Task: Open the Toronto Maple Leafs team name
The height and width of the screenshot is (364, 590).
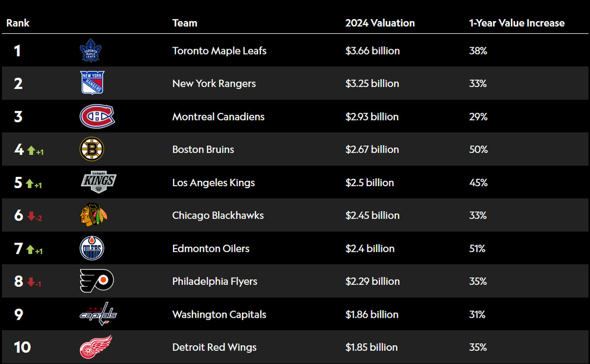Action: (x=219, y=51)
